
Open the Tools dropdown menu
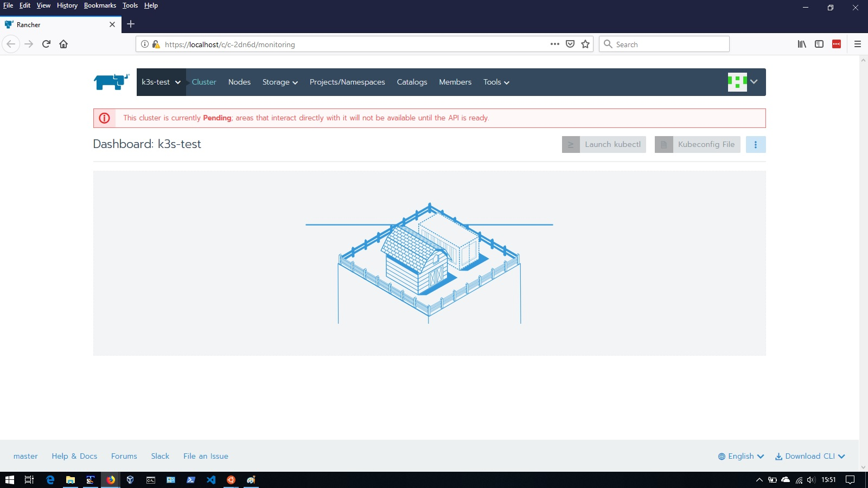[x=495, y=82]
